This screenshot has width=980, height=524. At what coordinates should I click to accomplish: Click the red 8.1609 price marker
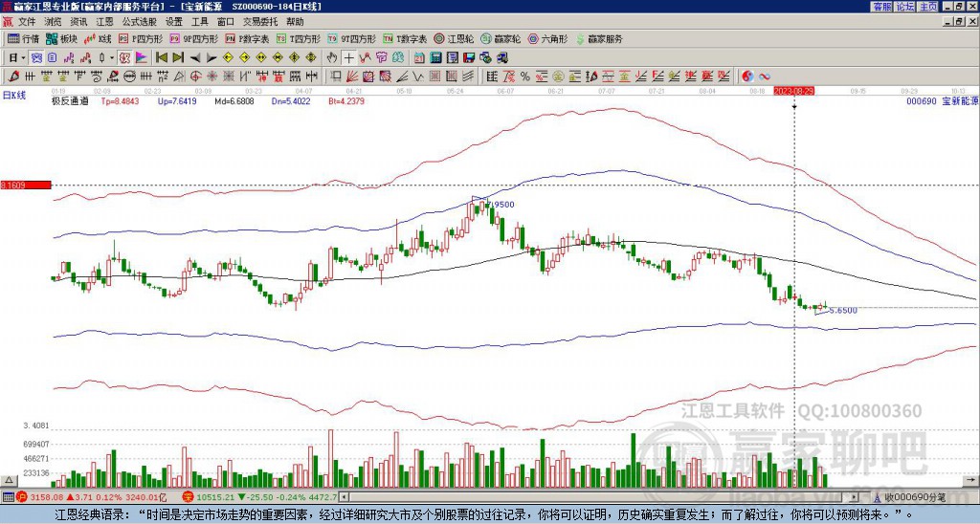(26, 186)
